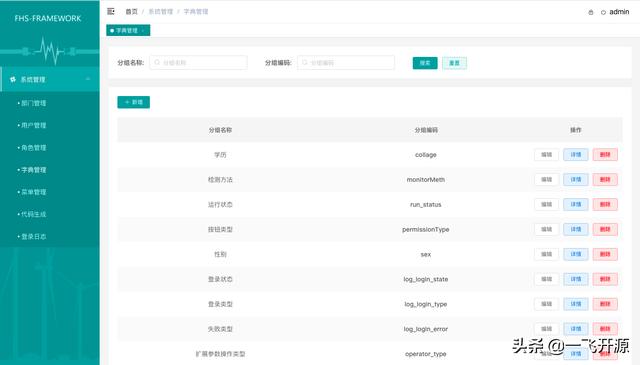Screen dimensions: 640x365
Task: Delete the run_status row
Action: pyautogui.click(x=605, y=205)
